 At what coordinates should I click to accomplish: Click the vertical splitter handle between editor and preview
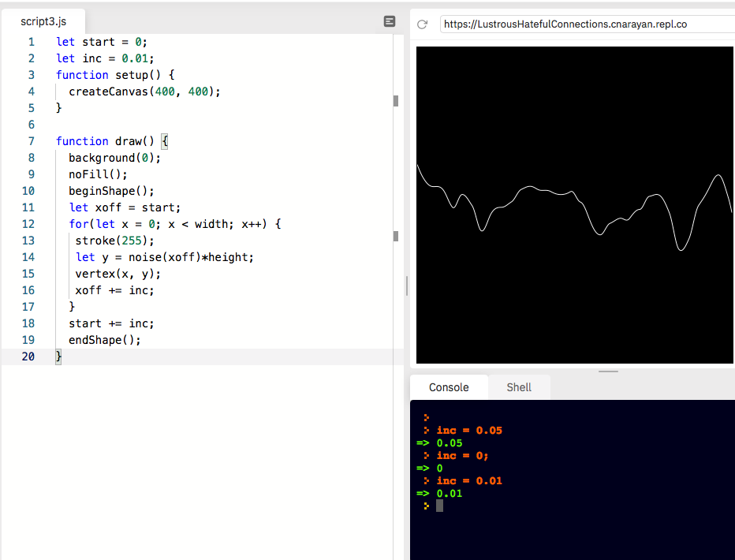click(406, 286)
